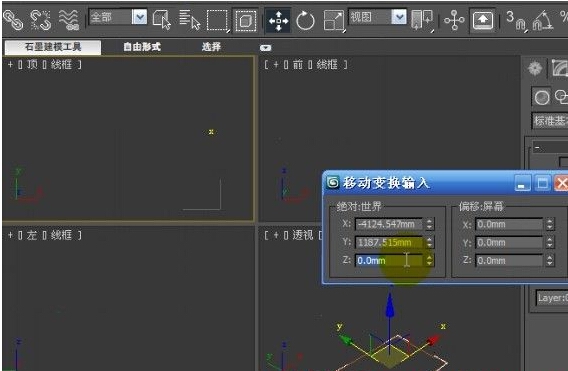568x371 pixels.
Task: Click spinner for absolute X value
Action: 429,224
